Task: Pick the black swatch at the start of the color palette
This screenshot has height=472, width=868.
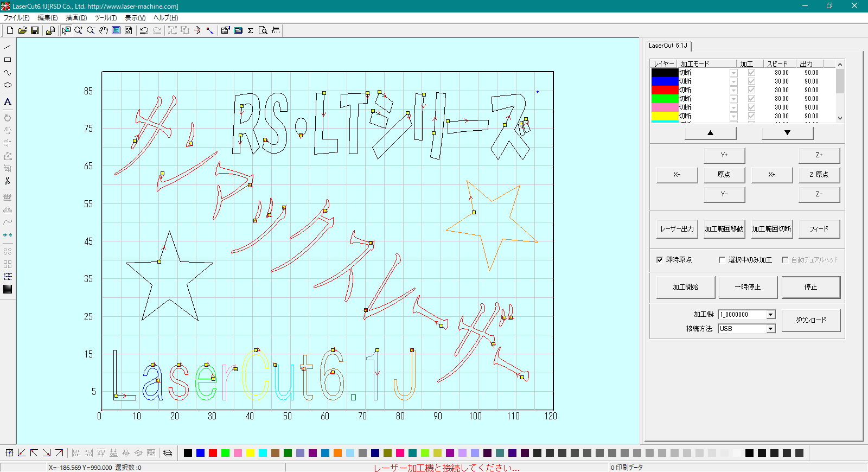Action: (x=188, y=453)
